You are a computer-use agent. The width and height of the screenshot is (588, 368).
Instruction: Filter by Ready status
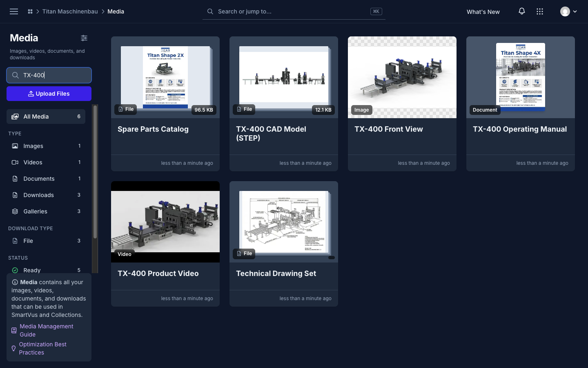tap(46, 270)
